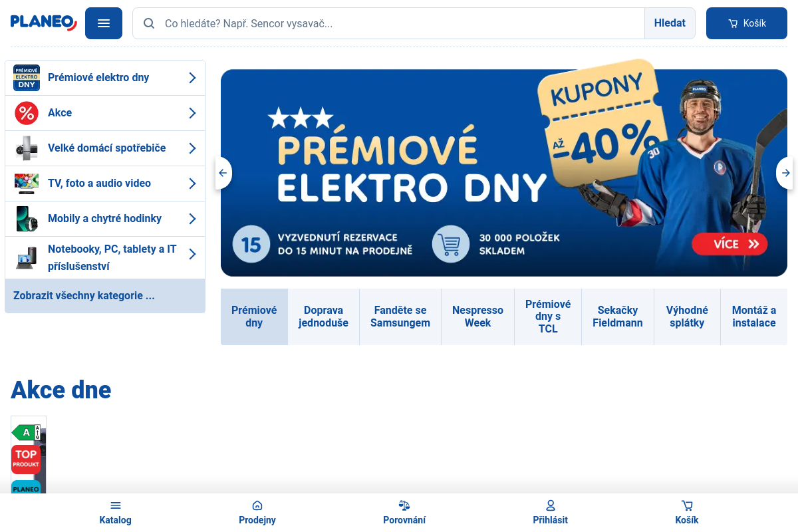Select the Doprava jednoduše tab
798x532 pixels.
tap(323, 317)
